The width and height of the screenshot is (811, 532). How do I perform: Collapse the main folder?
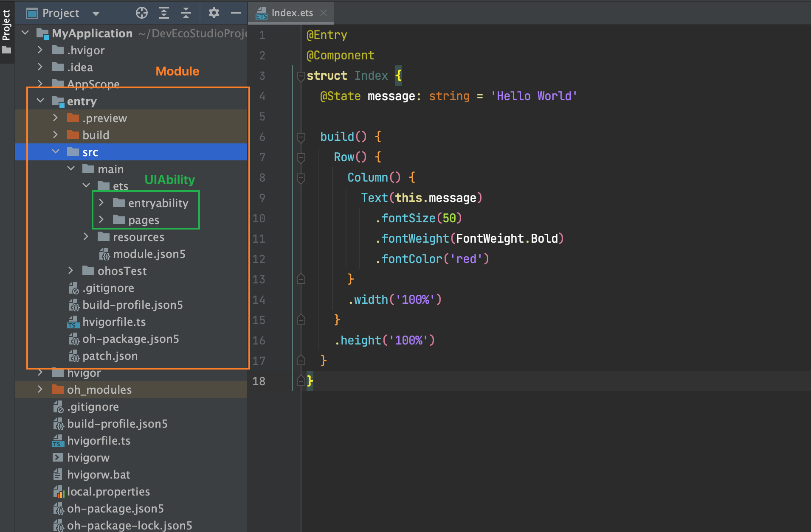coord(71,169)
